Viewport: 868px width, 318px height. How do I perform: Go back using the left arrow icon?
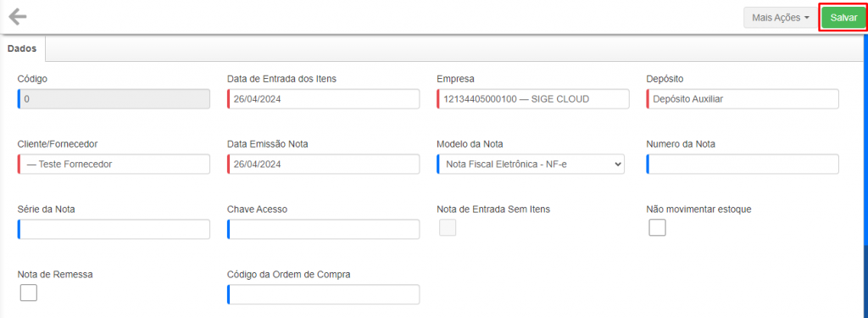tap(18, 17)
